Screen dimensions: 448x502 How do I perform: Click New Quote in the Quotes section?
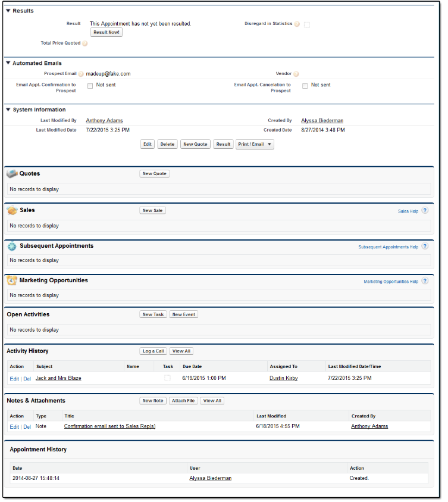(155, 173)
